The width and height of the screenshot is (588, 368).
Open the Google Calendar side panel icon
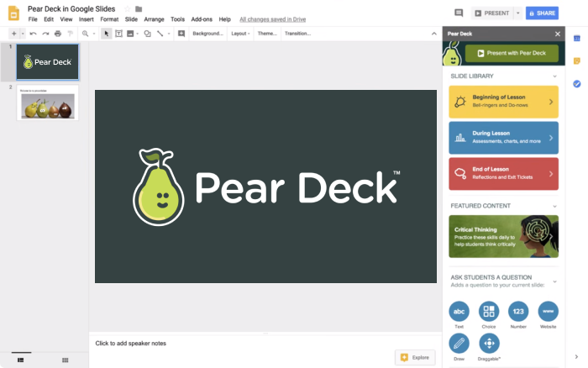click(577, 39)
